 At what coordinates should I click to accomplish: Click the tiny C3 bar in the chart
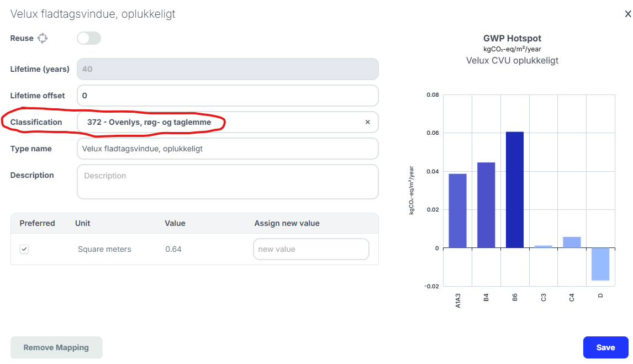(x=544, y=246)
